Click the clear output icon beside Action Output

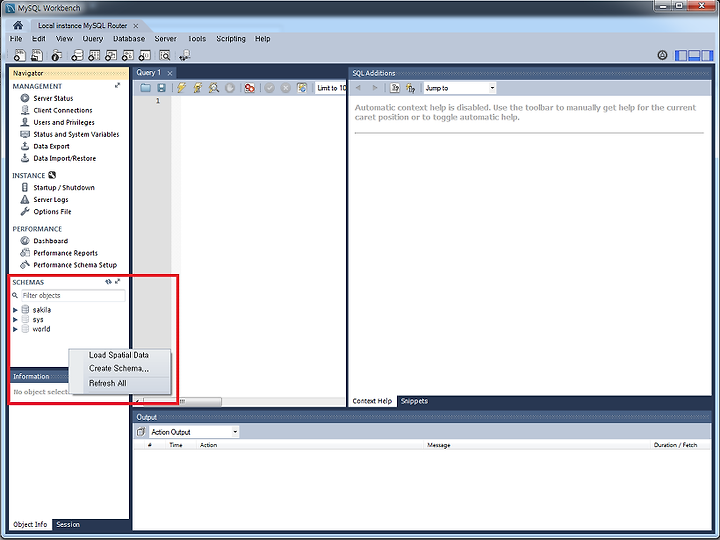(x=141, y=432)
